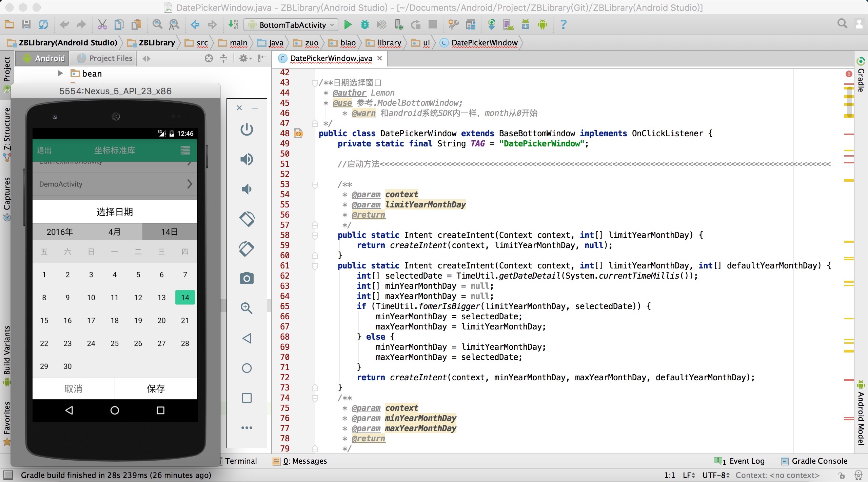Click the emulator extended controls dots
868x482 pixels.
click(246, 428)
